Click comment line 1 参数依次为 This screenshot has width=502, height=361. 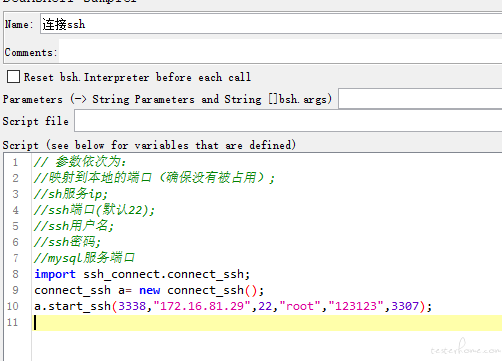pos(80,162)
